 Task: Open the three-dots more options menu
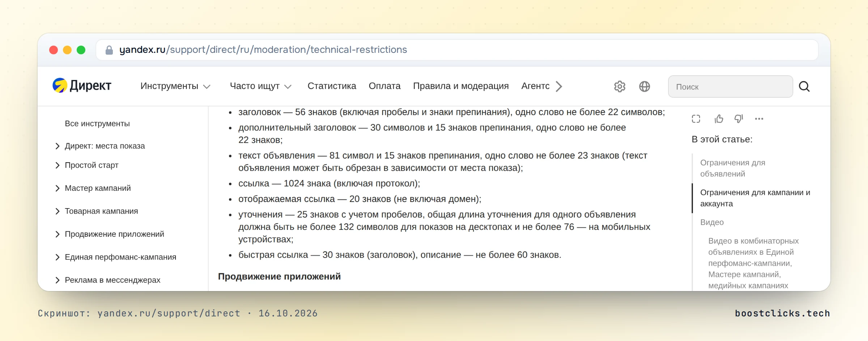pyautogui.click(x=759, y=119)
